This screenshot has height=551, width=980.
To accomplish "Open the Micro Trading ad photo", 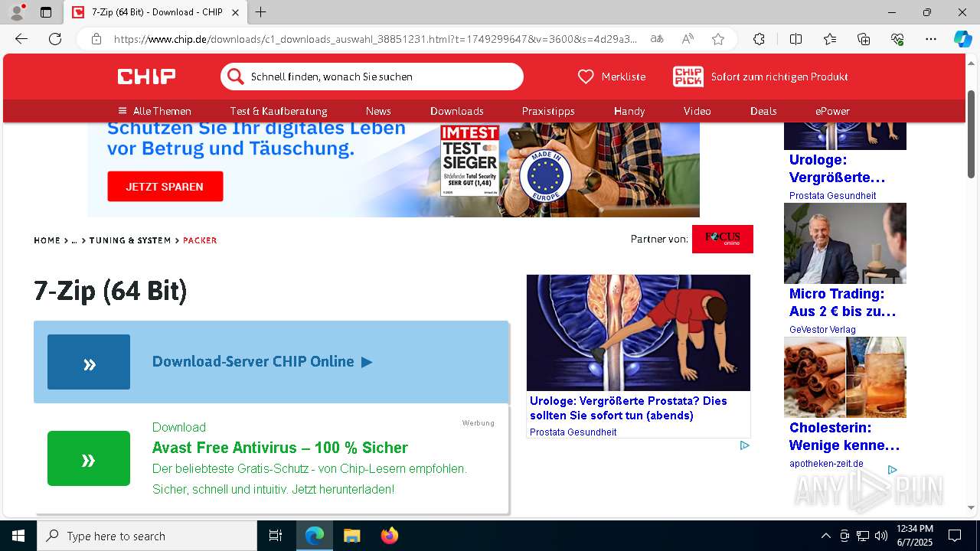I will click(845, 243).
